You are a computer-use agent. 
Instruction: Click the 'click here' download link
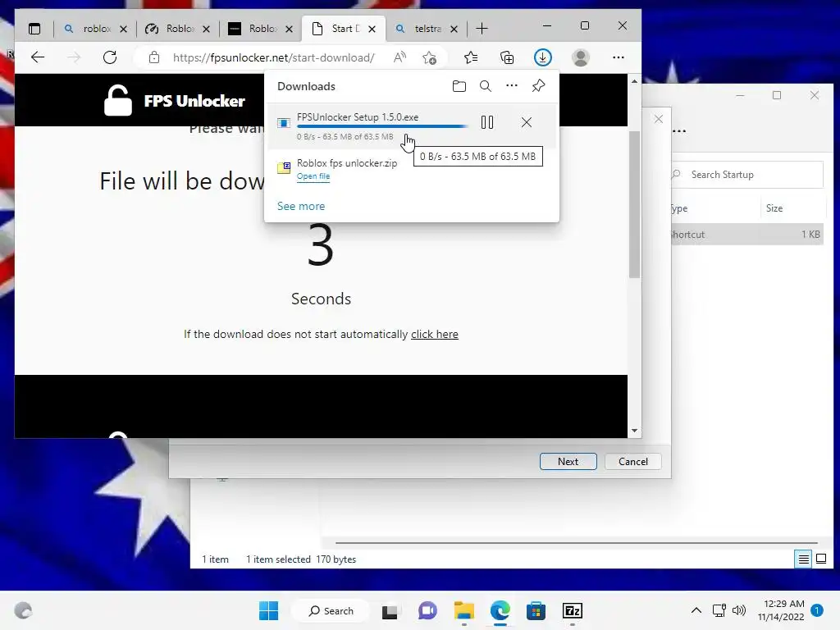point(435,335)
